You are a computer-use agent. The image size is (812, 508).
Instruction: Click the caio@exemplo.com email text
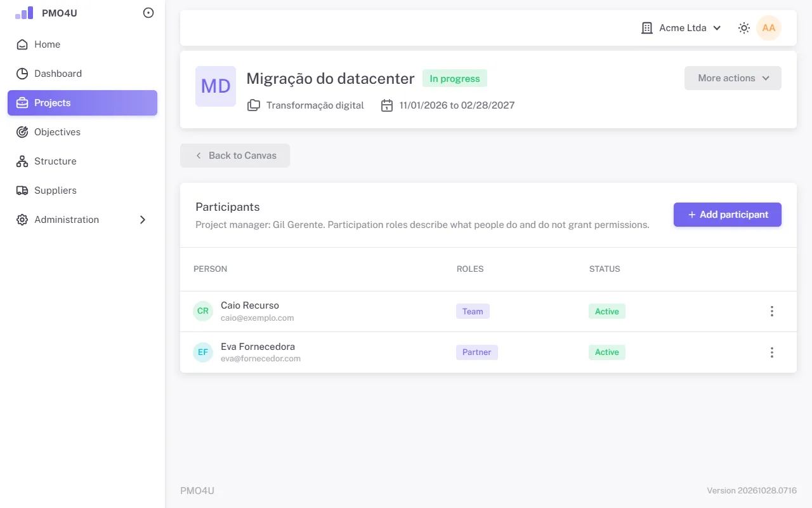(x=258, y=317)
